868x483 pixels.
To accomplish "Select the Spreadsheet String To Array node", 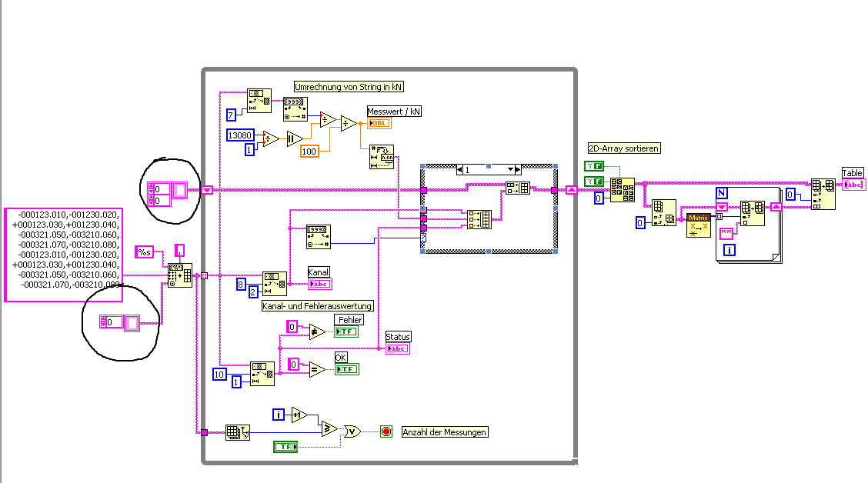I will tap(180, 275).
